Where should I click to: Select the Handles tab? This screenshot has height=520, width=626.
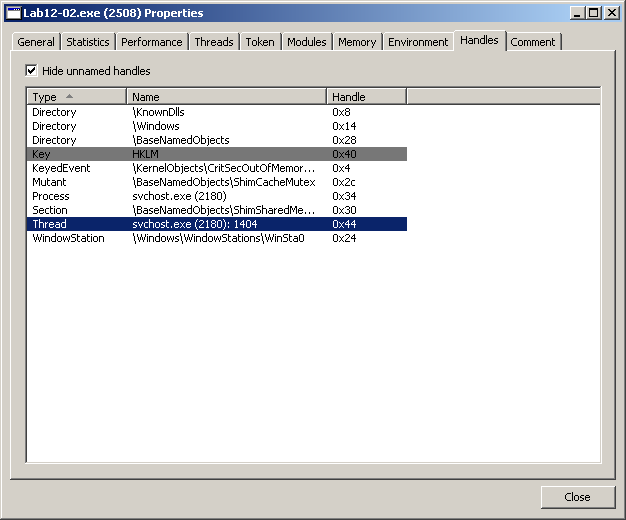tap(479, 40)
